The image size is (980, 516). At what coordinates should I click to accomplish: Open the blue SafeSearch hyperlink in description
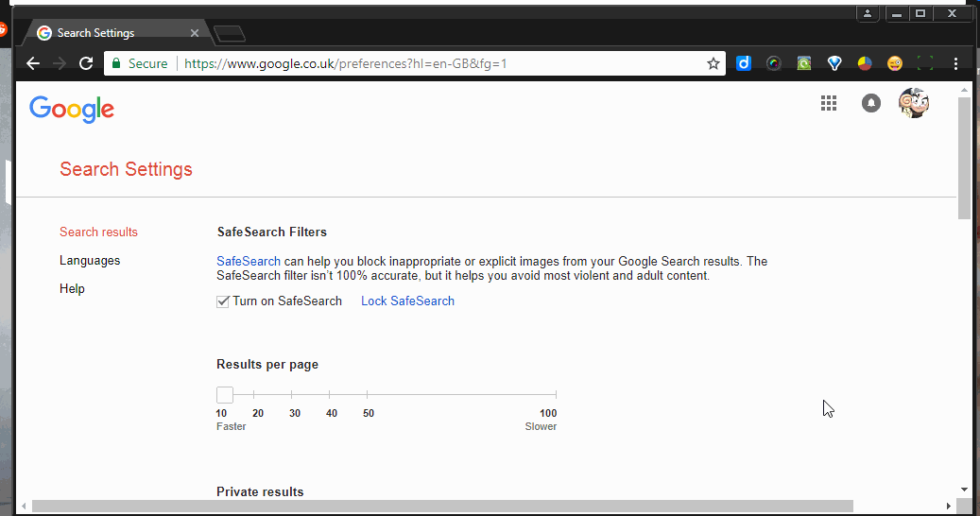tap(248, 262)
